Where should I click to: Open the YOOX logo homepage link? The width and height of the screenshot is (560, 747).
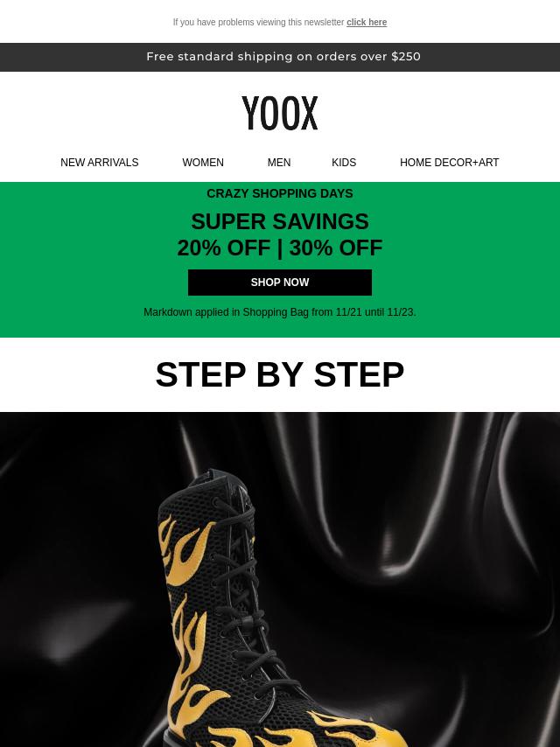pyautogui.click(x=280, y=113)
